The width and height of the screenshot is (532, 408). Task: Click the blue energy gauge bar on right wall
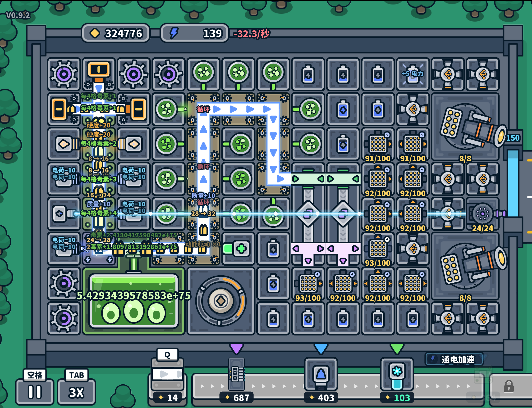coord(513,183)
